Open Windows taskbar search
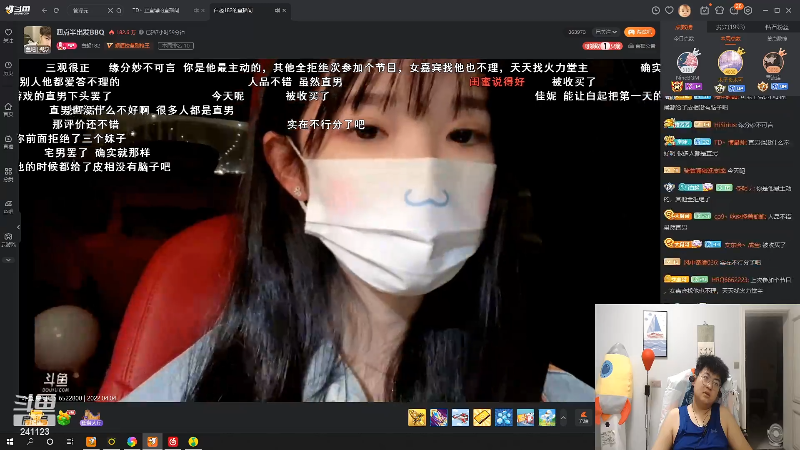This screenshot has height=450, width=800. (30, 442)
